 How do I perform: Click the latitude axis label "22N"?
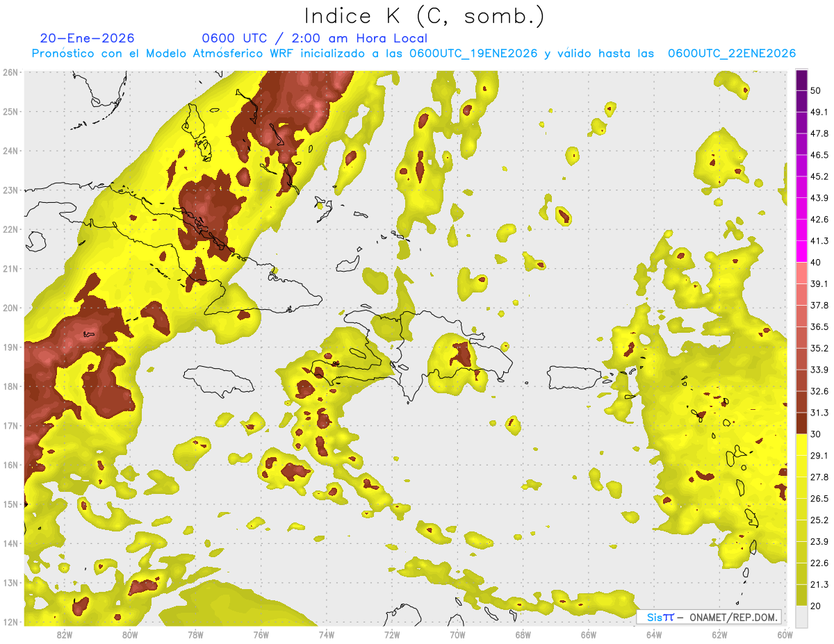click(10, 229)
